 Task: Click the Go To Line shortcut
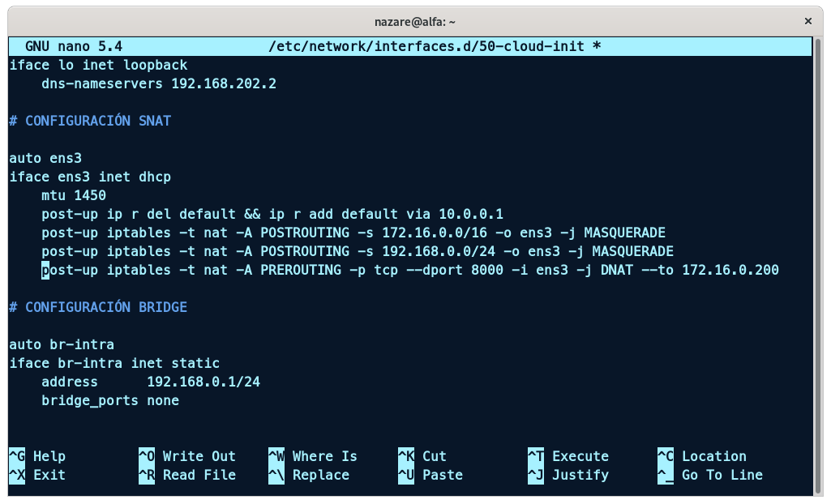(x=709, y=475)
